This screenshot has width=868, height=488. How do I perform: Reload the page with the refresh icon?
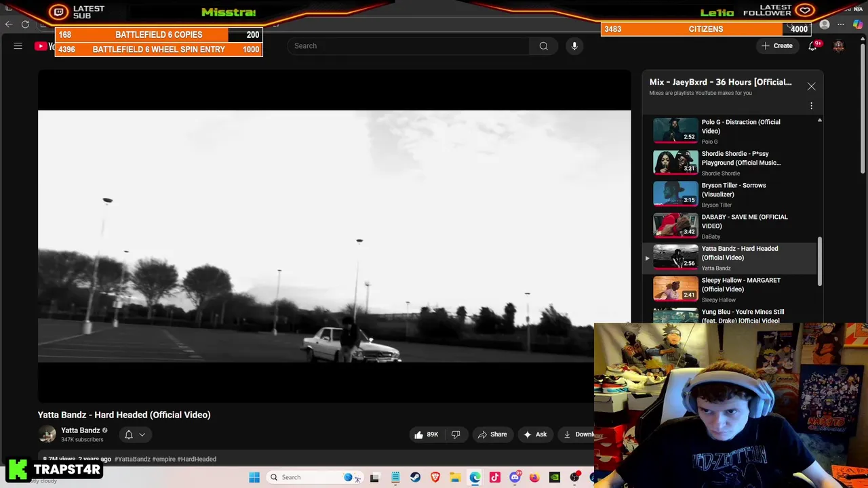pos(25,24)
